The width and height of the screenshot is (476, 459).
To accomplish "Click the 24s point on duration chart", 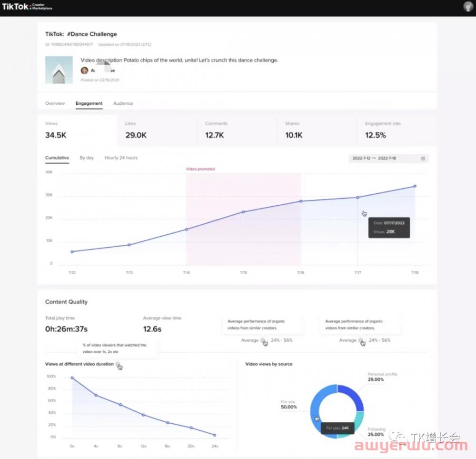I will tap(215, 435).
